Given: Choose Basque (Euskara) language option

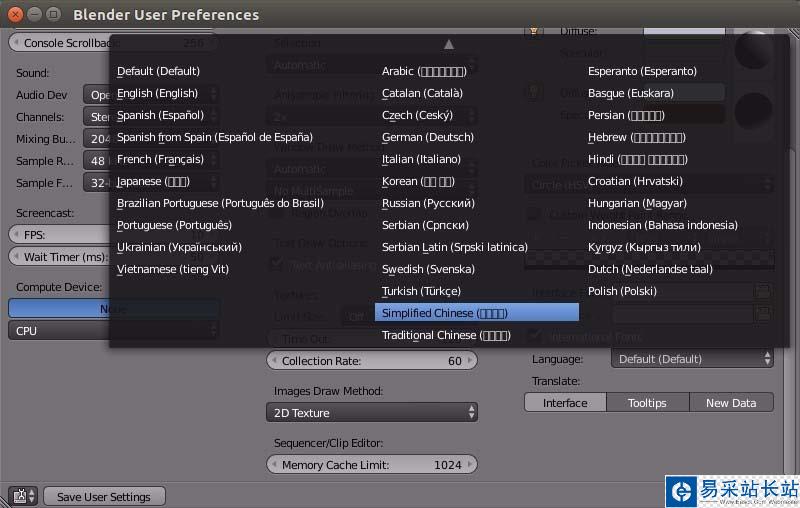Looking at the screenshot, I should [631, 93].
